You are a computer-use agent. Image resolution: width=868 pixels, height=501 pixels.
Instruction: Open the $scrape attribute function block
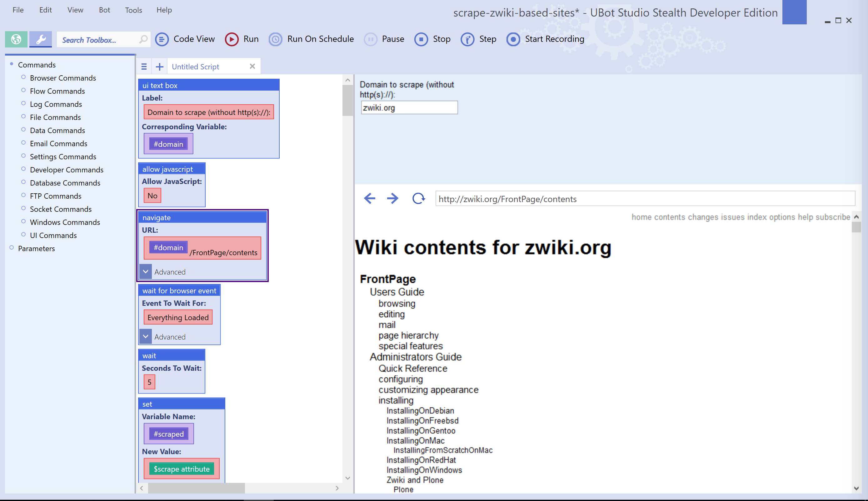pos(181,469)
